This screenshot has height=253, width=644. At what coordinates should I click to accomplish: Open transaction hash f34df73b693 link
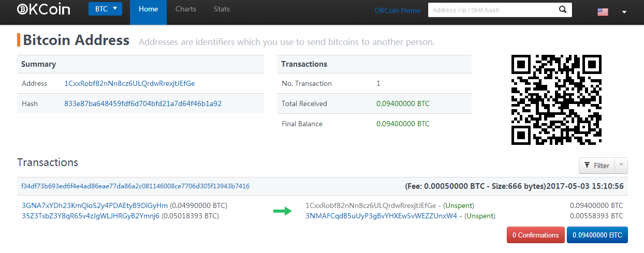[x=135, y=186]
